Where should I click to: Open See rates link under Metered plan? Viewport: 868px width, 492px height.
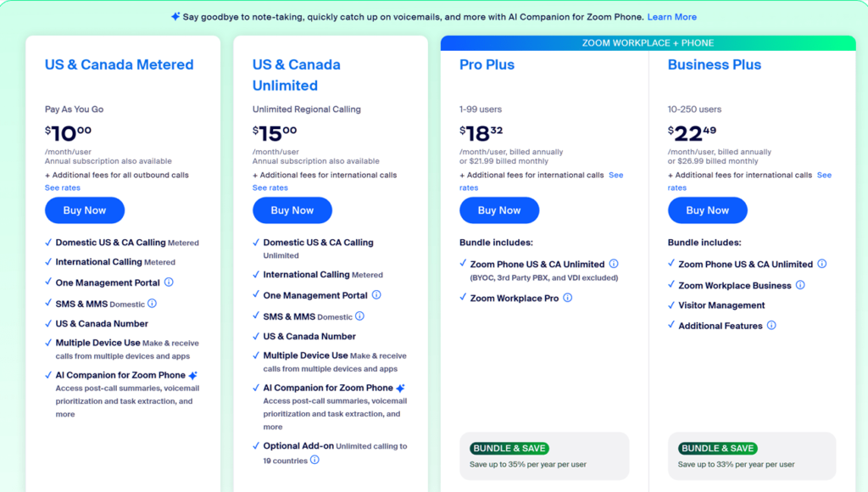64,187
